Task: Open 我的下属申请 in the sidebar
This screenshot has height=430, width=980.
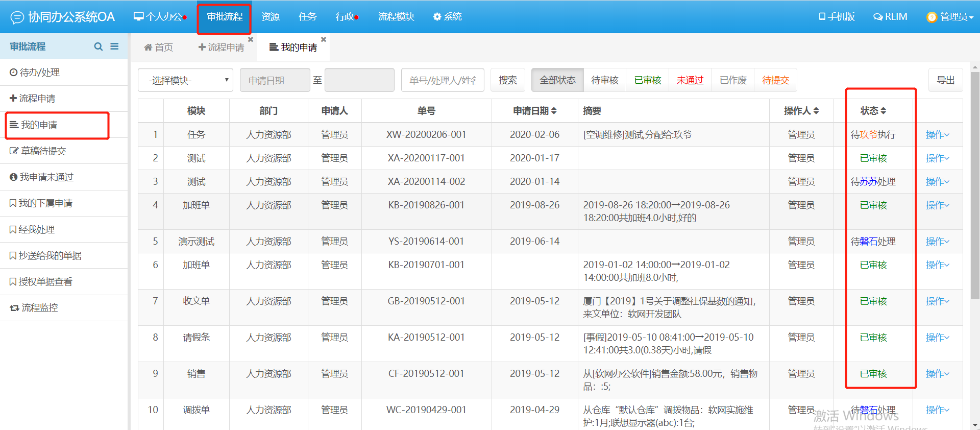Action: (64, 203)
